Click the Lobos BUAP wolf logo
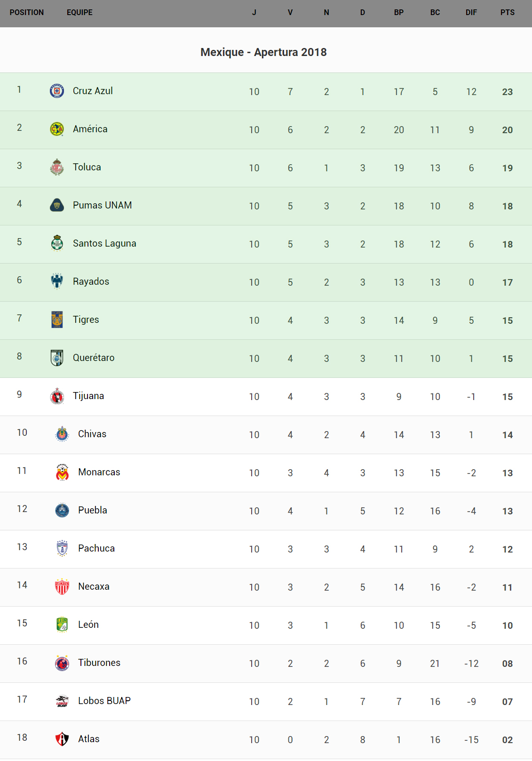532x761 pixels. (62, 701)
